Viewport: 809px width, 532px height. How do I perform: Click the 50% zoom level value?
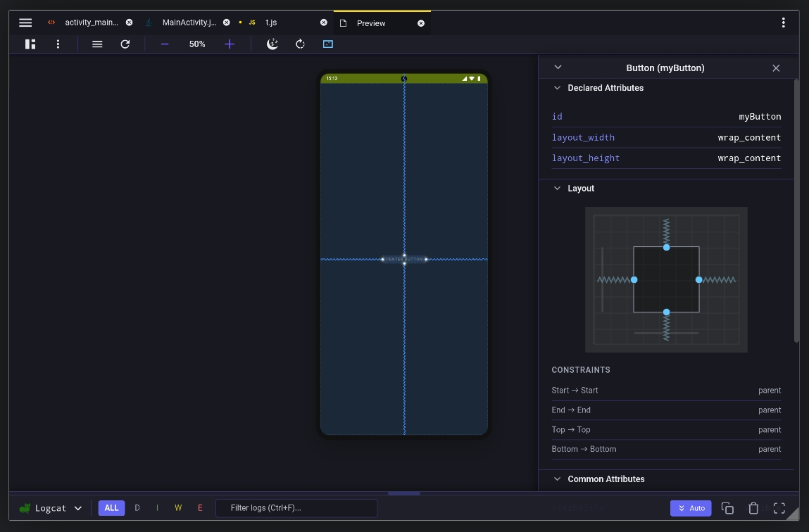coord(197,44)
